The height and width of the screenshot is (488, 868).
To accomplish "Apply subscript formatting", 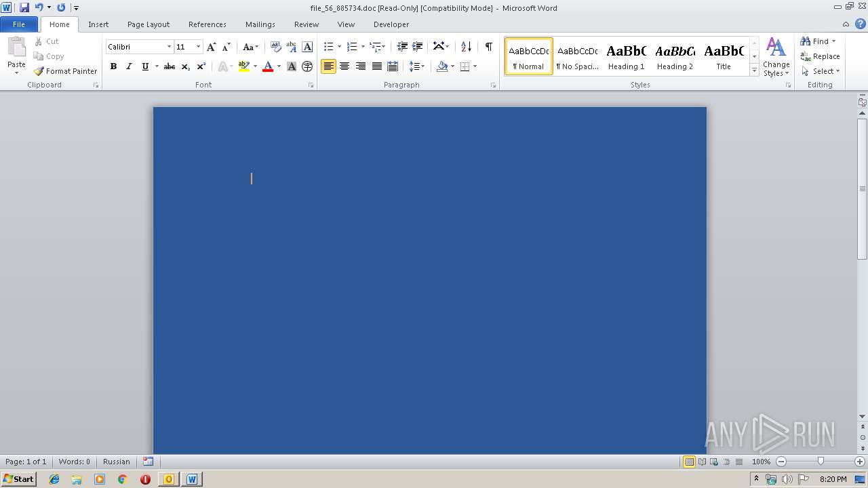I will pyautogui.click(x=186, y=66).
